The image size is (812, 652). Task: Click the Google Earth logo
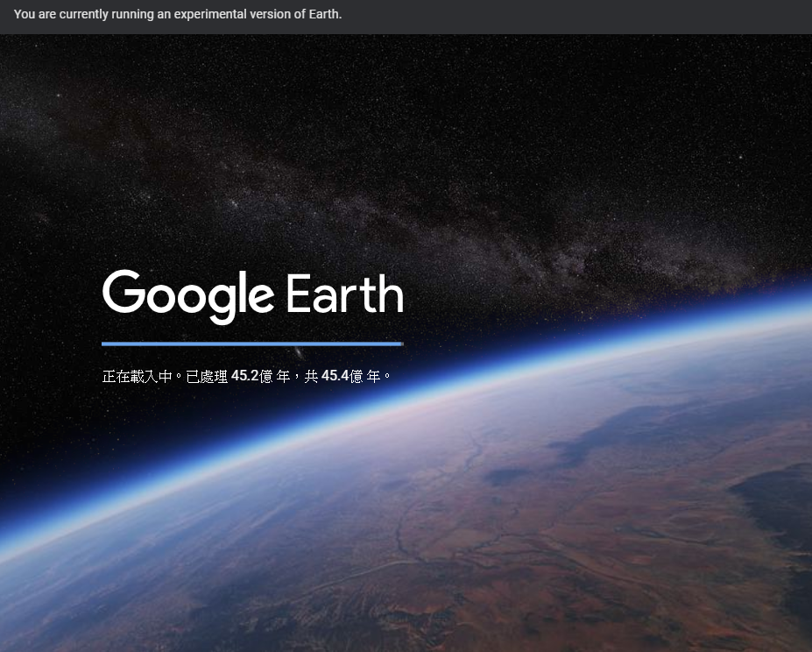[x=253, y=296]
